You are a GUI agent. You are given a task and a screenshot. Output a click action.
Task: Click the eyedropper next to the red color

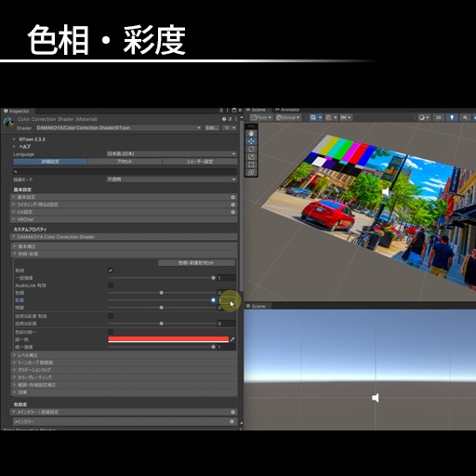click(232, 339)
